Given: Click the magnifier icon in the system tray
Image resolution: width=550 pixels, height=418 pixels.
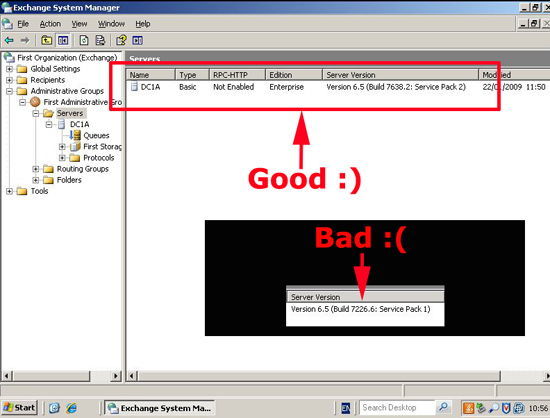Looking at the screenshot, I should 494,408.
